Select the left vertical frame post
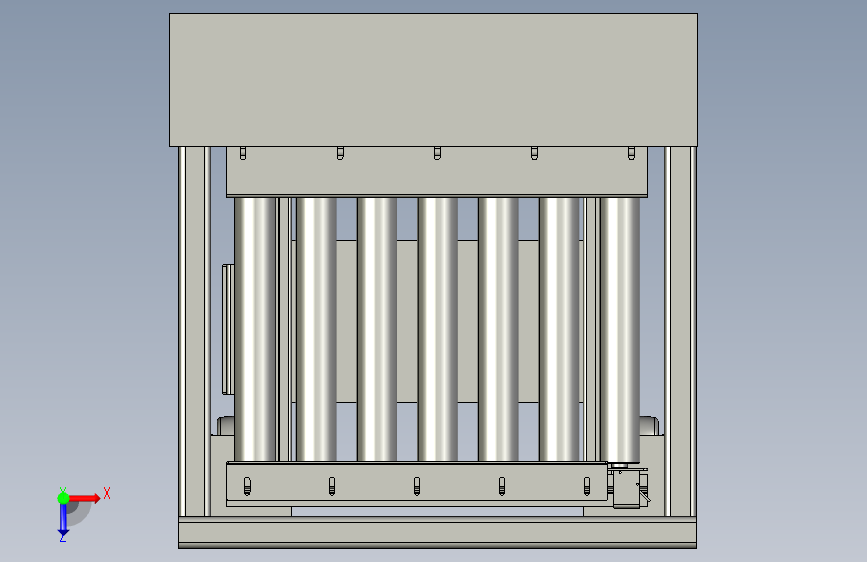 pos(195,331)
